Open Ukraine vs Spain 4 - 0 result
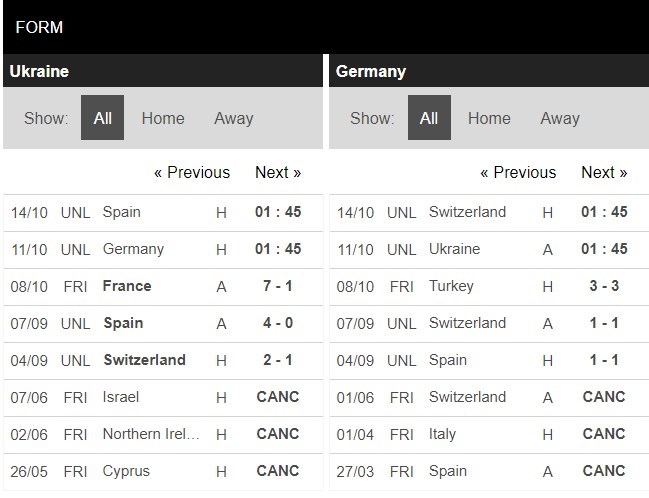649x498 pixels. [278, 323]
